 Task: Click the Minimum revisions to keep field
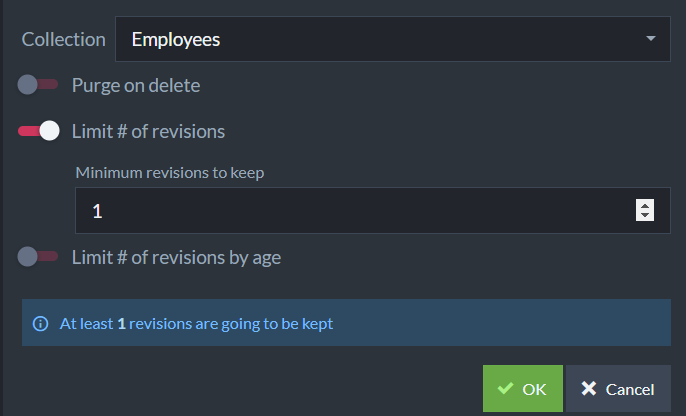pos(373,210)
